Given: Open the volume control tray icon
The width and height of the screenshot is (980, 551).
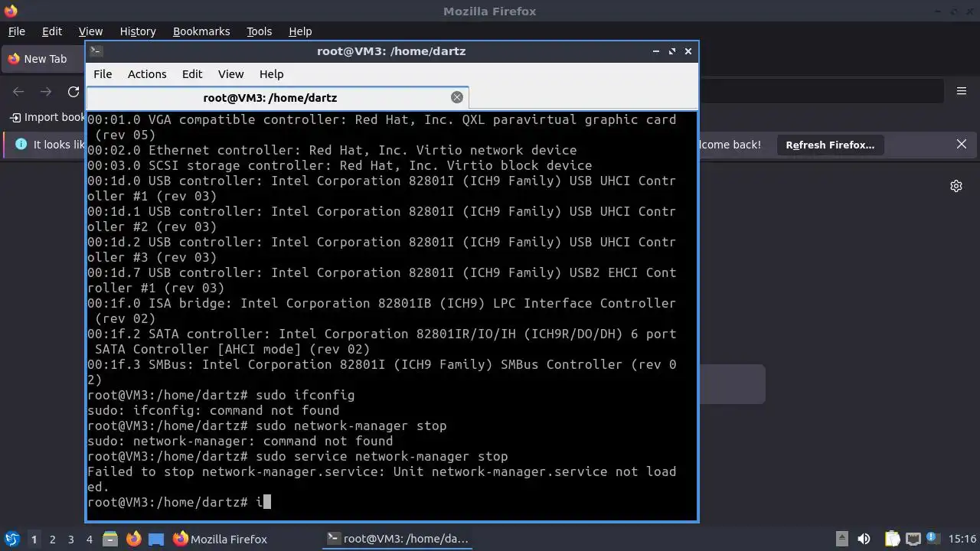Looking at the screenshot, I should 864,539.
